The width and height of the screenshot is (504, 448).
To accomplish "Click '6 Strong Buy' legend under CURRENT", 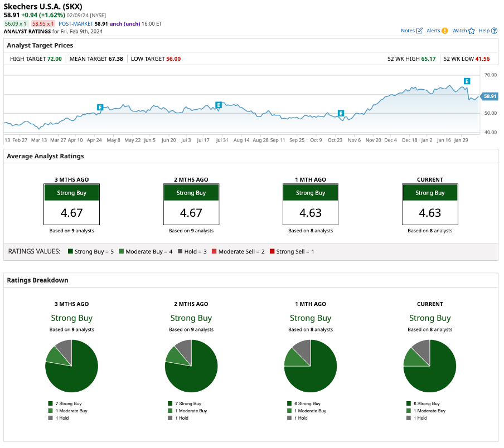I will 423,403.
